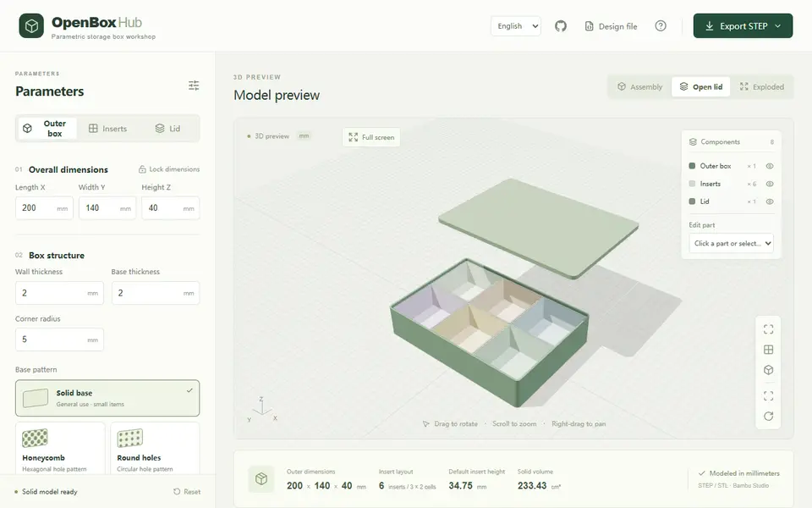
Task: Click the 'Overall dimensions' section heading
Action: (69, 169)
